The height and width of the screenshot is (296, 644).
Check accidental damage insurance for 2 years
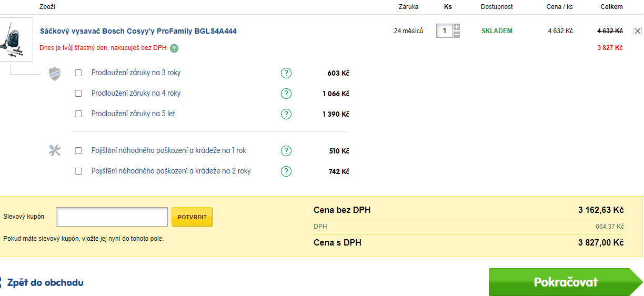pos(78,171)
